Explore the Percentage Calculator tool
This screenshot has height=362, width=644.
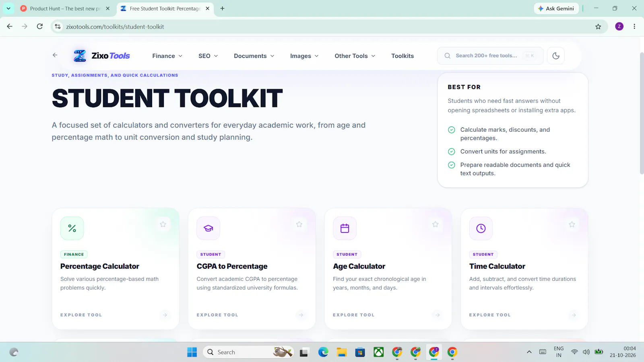pyautogui.click(x=81, y=315)
